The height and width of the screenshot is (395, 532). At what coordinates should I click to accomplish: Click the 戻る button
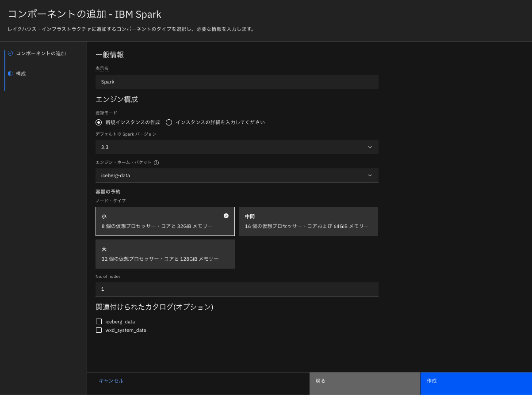(x=365, y=384)
